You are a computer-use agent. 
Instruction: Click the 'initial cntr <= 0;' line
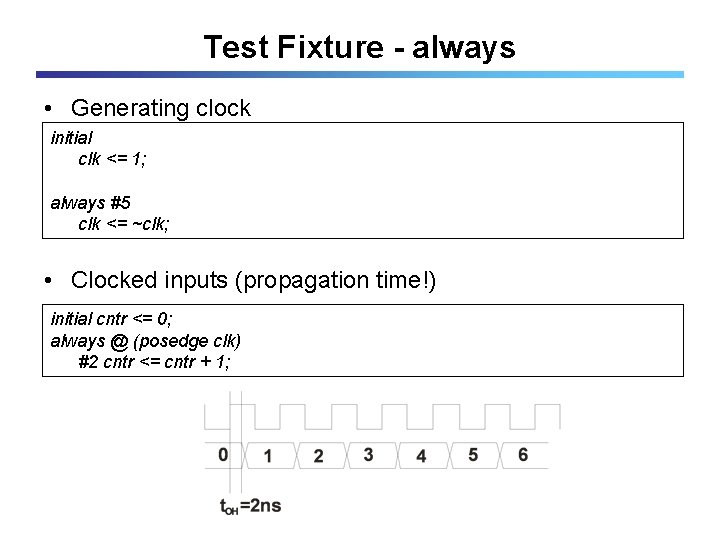click(x=112, y=319)
